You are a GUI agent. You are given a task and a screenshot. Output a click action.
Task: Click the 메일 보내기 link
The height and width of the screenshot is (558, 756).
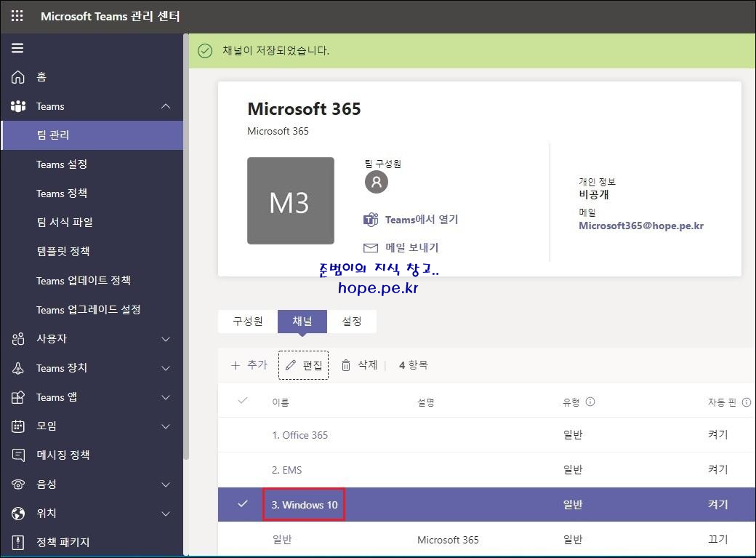point(411,248)
